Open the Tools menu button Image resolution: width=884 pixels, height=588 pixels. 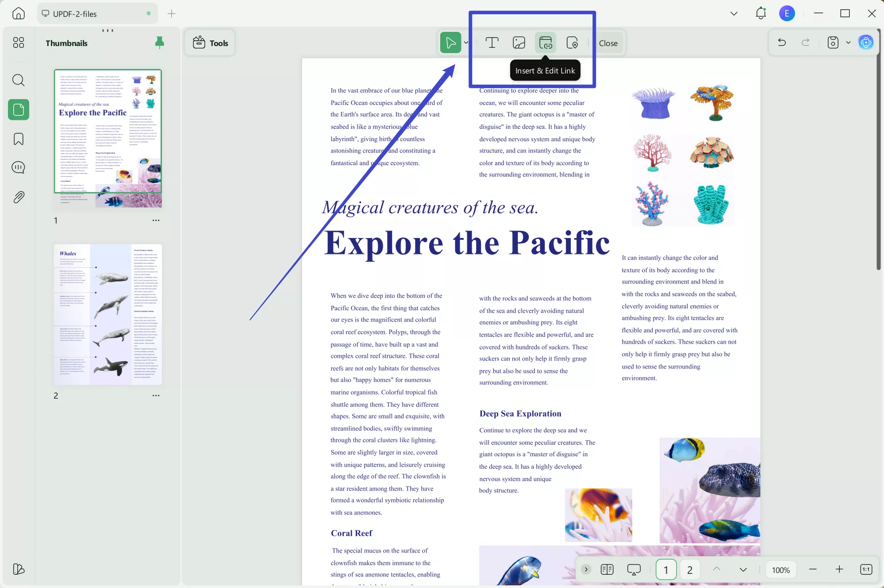pyautogui.click(x=211, y=43)
